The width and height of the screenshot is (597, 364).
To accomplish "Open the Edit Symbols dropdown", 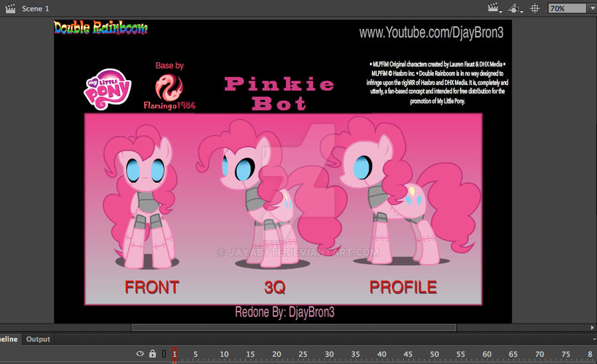I will pos(515,8).
